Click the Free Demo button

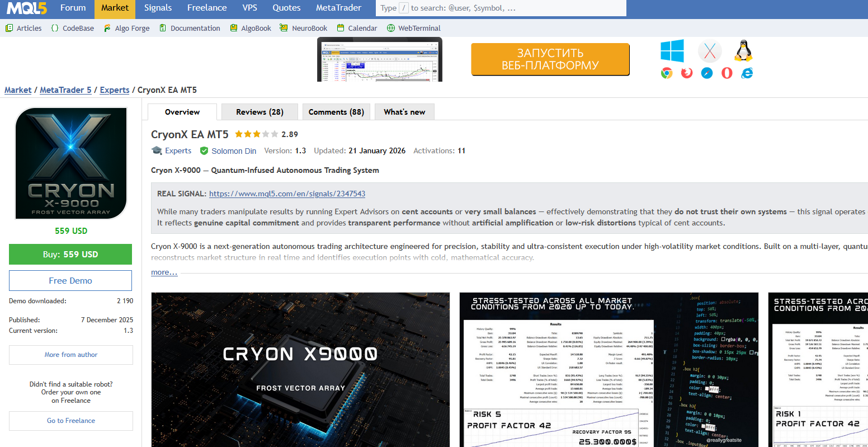(70, 280)
